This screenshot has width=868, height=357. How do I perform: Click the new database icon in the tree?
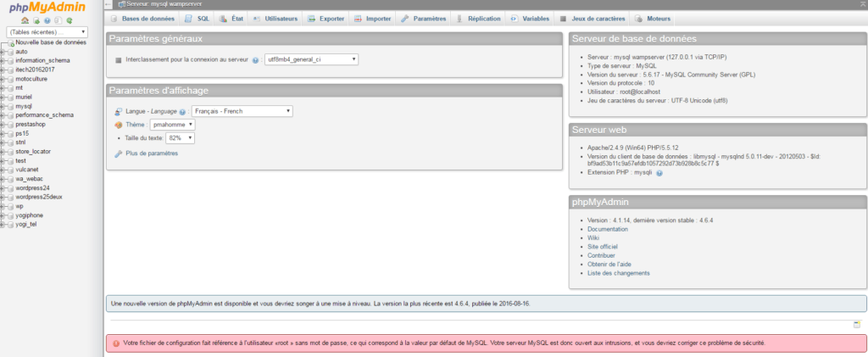click(x=11, y=42)
